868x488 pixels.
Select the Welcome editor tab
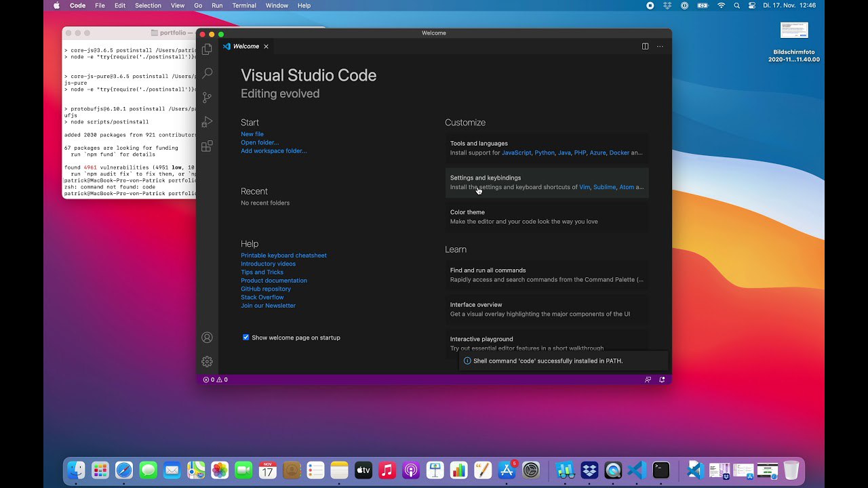[x=245, y=47]
